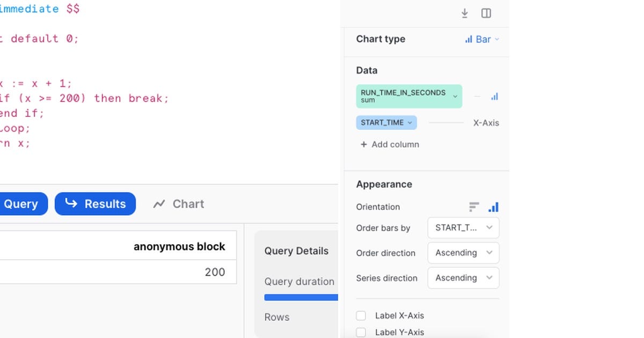The height and width of the screenshot is (338, 644).
Task: Open the Chart type Bar dropdown
Action: pos(482,39)
